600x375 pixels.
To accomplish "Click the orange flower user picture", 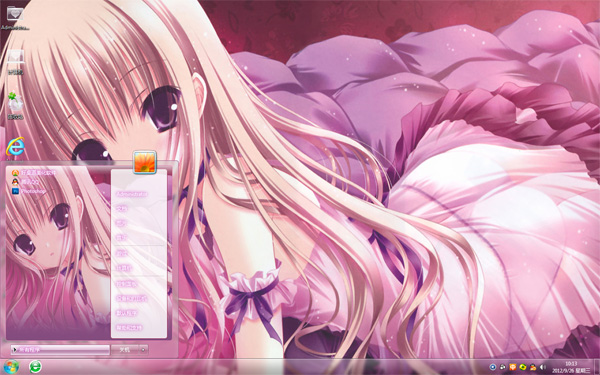I will click(x=145, y=162).
